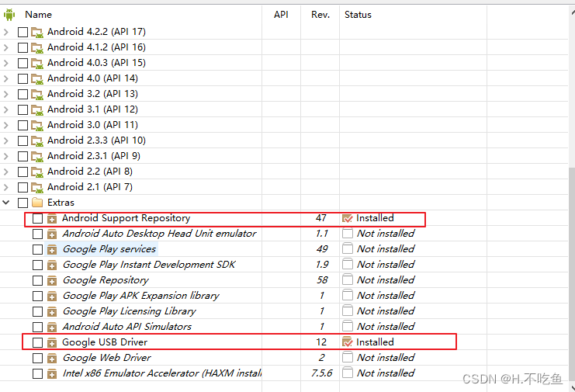The width and height of the screenshot is (575, 392).
Task: Click Not installed status of Google Web Driver
Action: [386, 358]
